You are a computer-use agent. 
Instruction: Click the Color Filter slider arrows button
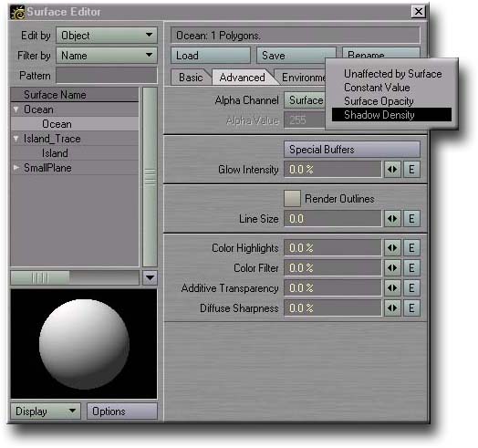(x=392, y=267)
